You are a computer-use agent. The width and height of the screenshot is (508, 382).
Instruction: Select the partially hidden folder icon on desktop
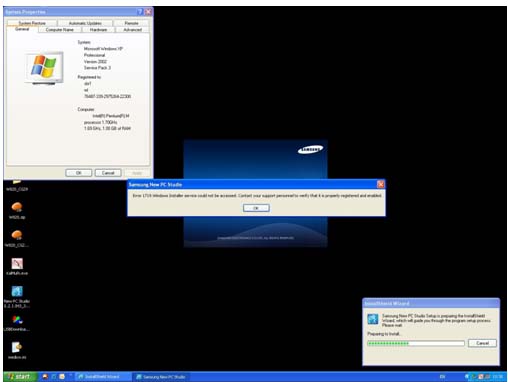coord(17,182)
